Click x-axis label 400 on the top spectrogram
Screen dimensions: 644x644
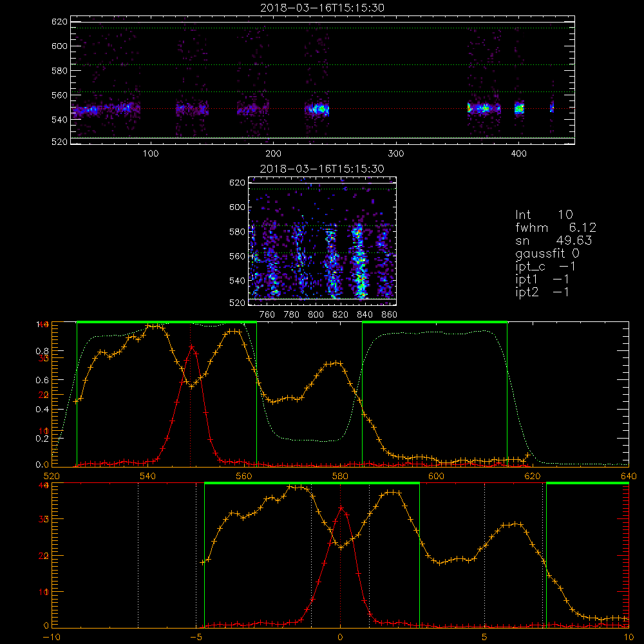[518, 154]
